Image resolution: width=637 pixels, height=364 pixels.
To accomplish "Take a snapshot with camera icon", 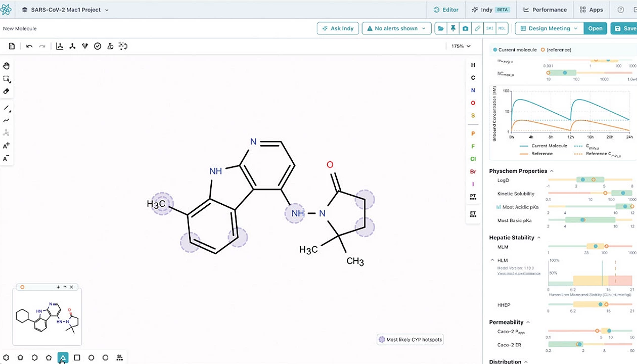I will pos(465,28).
